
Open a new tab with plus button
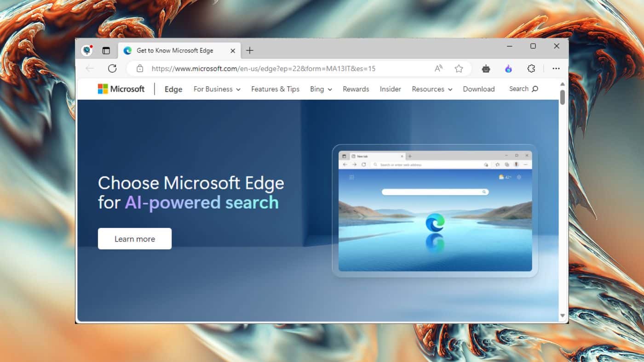[x=250, y=51]
